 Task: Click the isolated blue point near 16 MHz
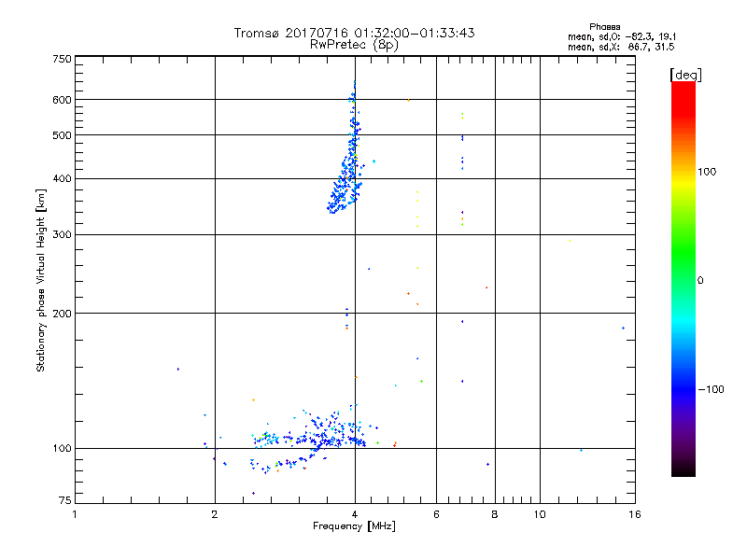click(x=623, y=329)
